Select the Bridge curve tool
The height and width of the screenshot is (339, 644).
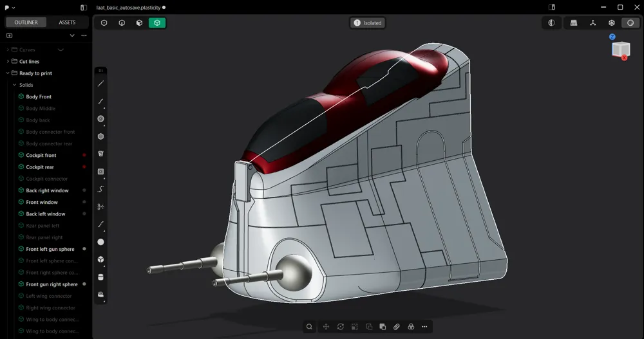(x=100, y=224)
